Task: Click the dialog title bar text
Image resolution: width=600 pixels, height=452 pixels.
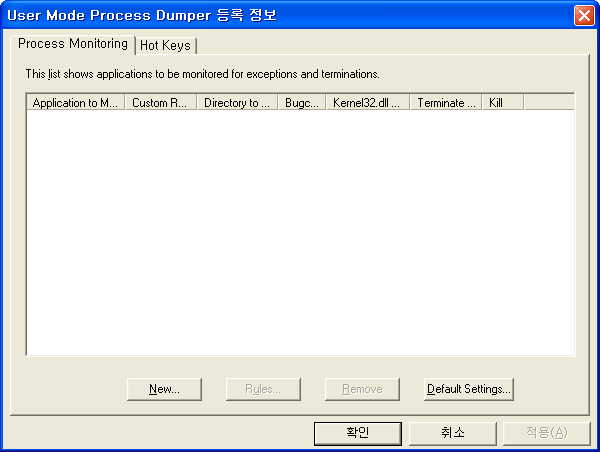Action: click(142, 15)
